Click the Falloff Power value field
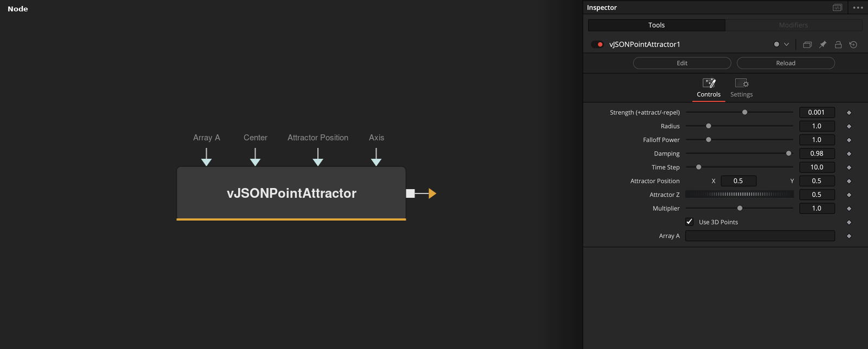The image size is (868, 349). (817, 140)
